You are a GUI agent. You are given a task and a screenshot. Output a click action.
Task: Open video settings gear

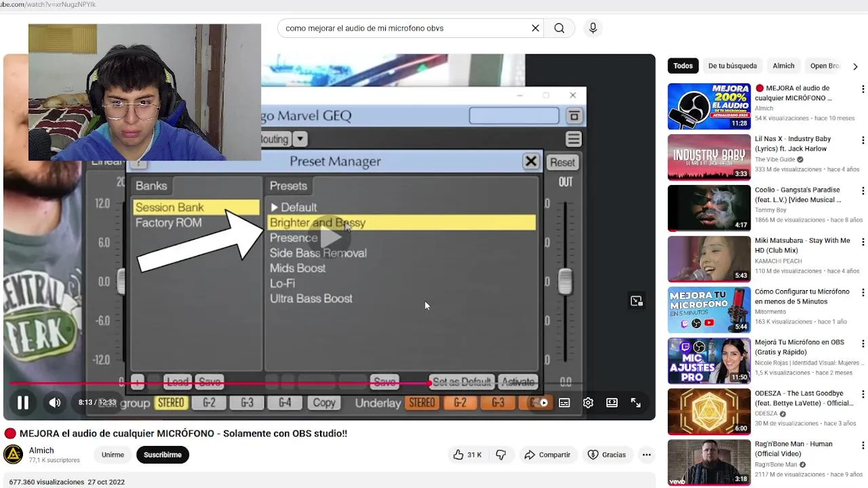(588, 403)
